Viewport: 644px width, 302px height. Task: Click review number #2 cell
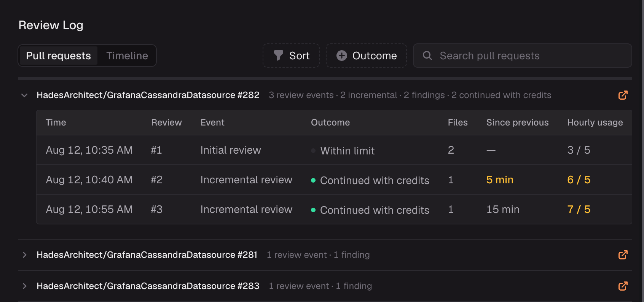pos(156,180)
